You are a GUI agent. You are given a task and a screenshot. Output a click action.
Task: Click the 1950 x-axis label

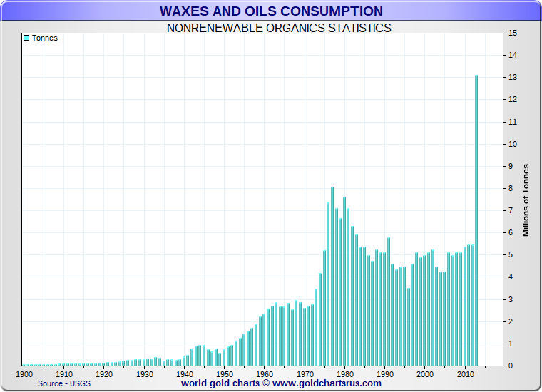coord(225,373)
